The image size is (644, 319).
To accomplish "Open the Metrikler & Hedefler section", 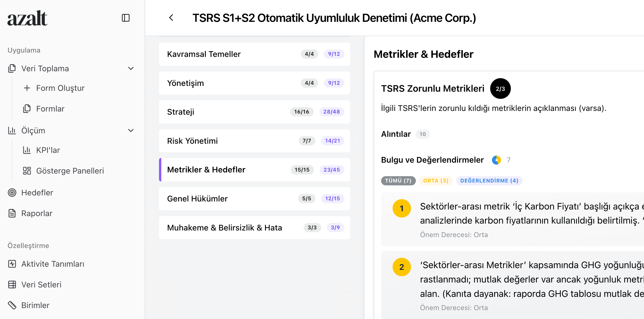I will (x=254, y=170).
